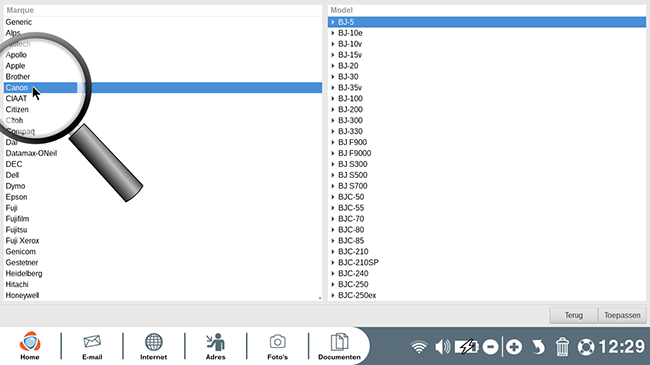Open the Adres contacts icon

pos(216,346)
